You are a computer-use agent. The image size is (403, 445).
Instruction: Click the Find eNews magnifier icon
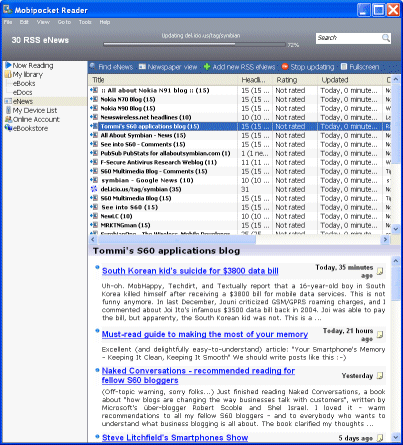click(93, 67)
